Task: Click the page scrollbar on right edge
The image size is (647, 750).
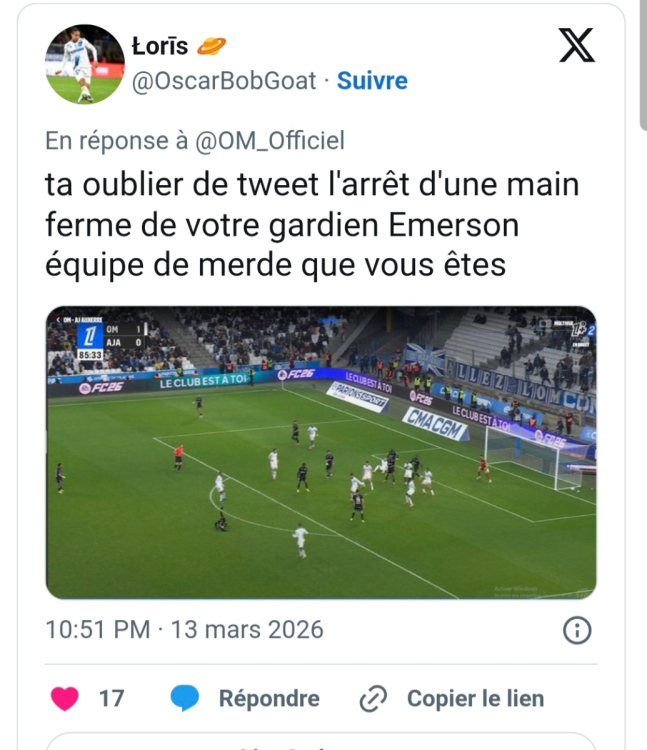Action: click(643, 65)
